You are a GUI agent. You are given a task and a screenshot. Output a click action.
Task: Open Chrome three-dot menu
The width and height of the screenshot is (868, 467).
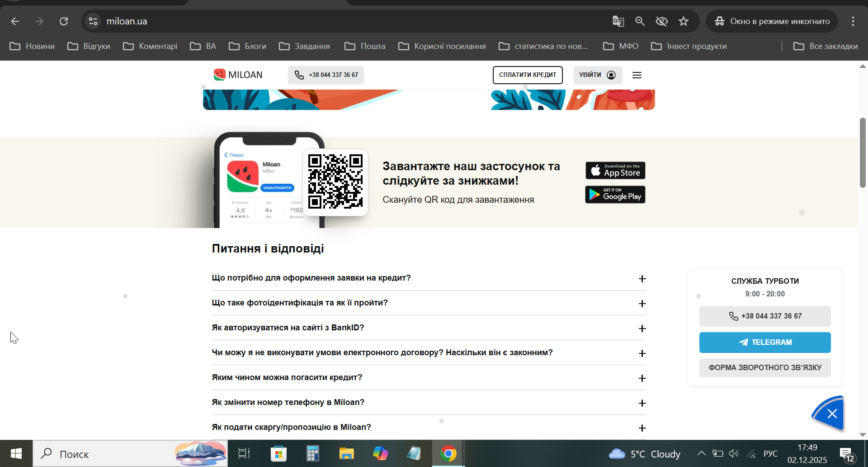pos(853,21)
